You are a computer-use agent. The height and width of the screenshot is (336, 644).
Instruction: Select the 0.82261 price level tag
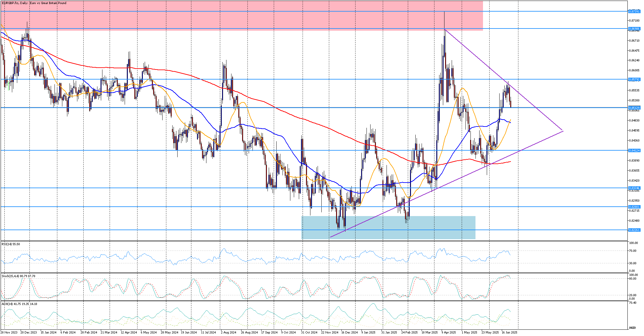(634, 230)
